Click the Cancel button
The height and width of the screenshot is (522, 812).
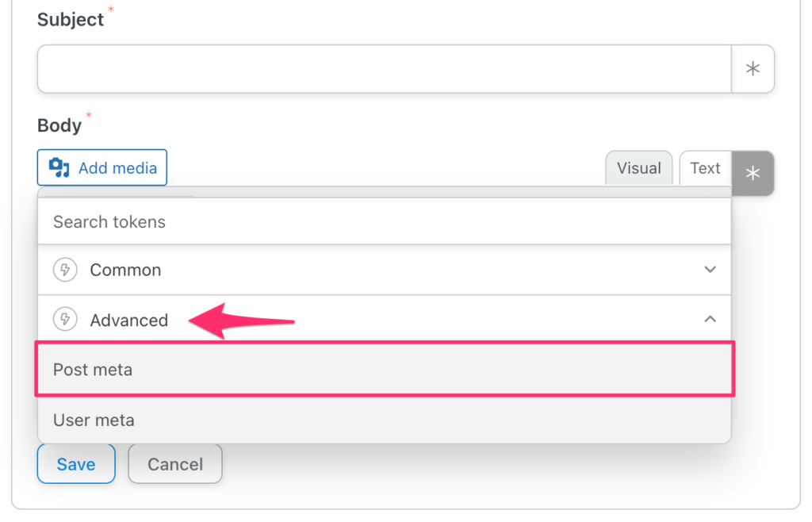(x=175, y=464)
